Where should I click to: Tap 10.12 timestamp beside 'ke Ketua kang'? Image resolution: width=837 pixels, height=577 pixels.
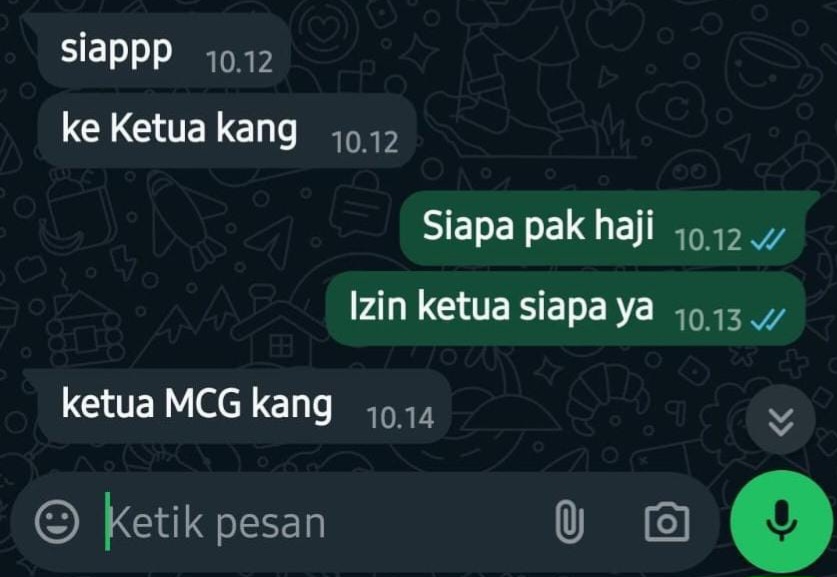click(x=365, y=142)
